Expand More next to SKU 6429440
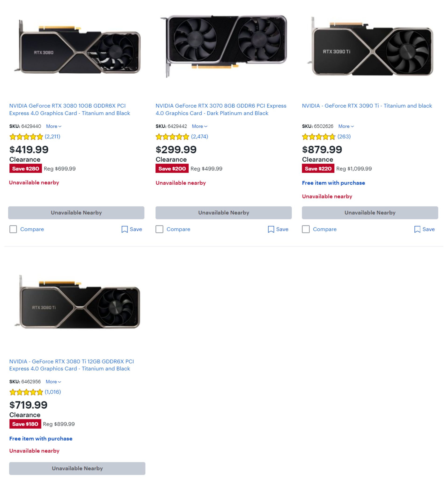This screenshot has width=448, height=479. coord(53,126)
